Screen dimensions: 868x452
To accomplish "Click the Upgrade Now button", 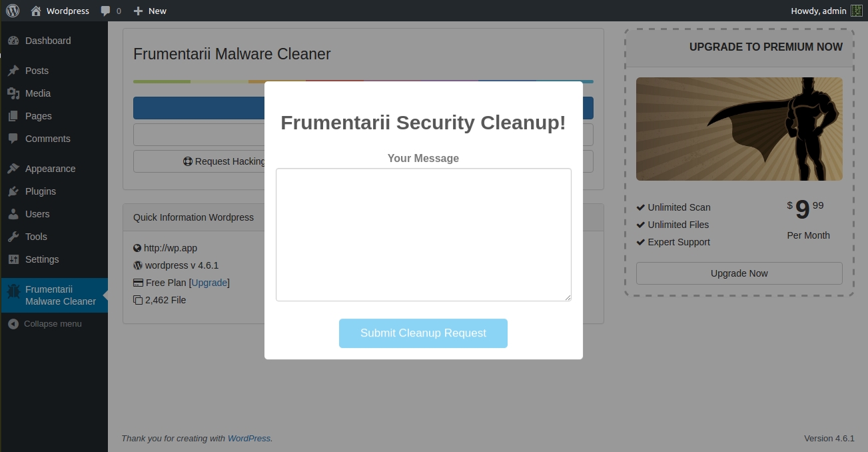I will [x=739, y=273].
